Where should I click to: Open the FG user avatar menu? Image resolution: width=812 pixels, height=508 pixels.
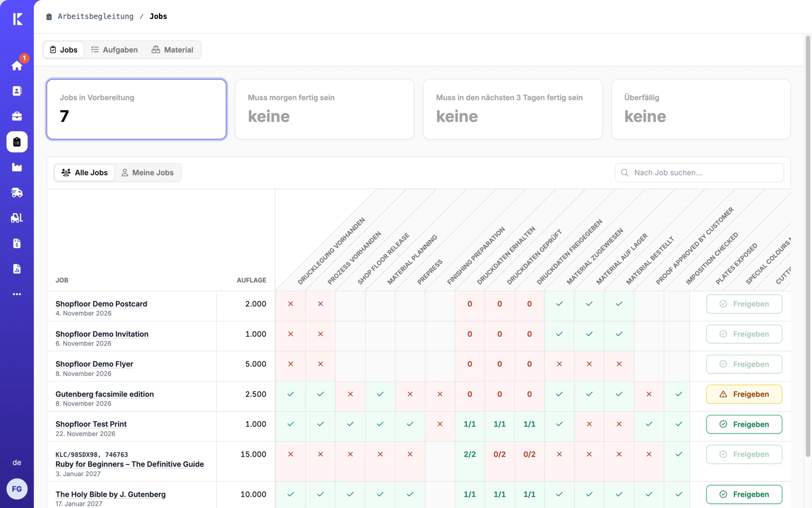point(17,489)
